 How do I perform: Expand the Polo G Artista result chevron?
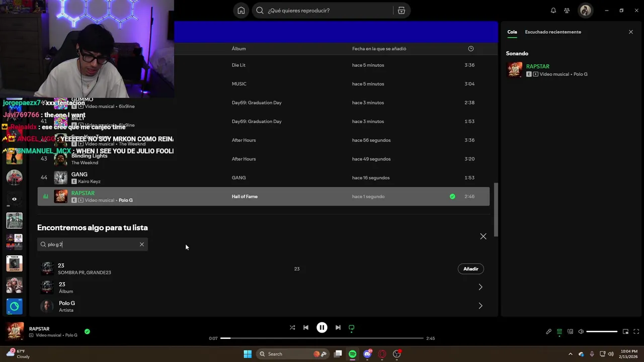pos(480,306)
